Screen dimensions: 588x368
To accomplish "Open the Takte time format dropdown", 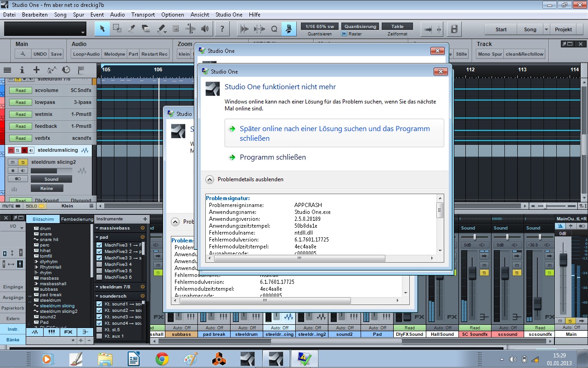I will (x=397, y=27).
